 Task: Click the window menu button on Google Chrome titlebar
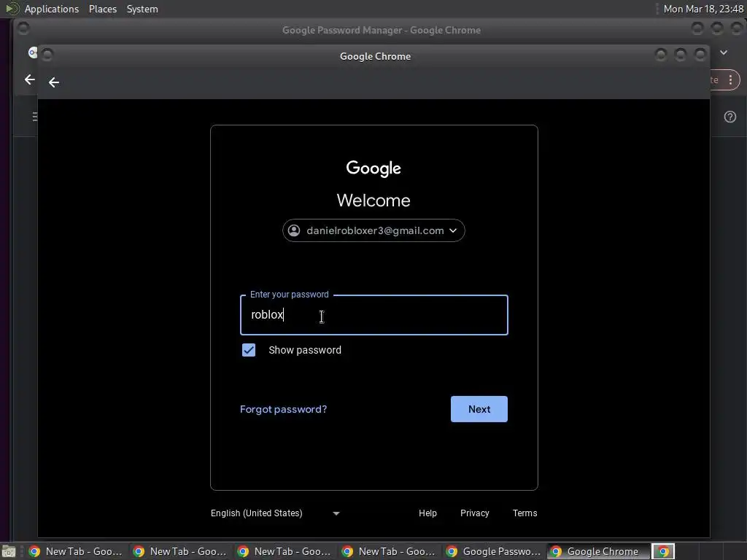[x=47, y=55]
